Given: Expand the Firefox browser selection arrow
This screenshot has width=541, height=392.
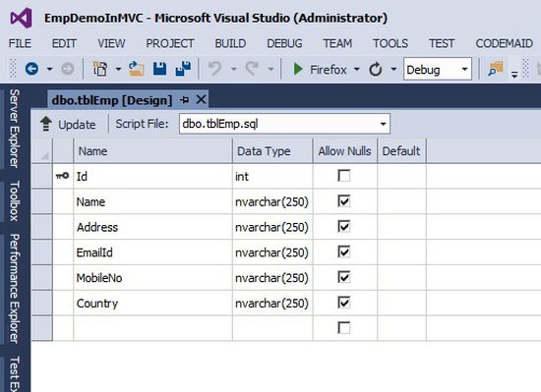Looking at the screenshot, I should pyautogui.click(x=357, y=69).
